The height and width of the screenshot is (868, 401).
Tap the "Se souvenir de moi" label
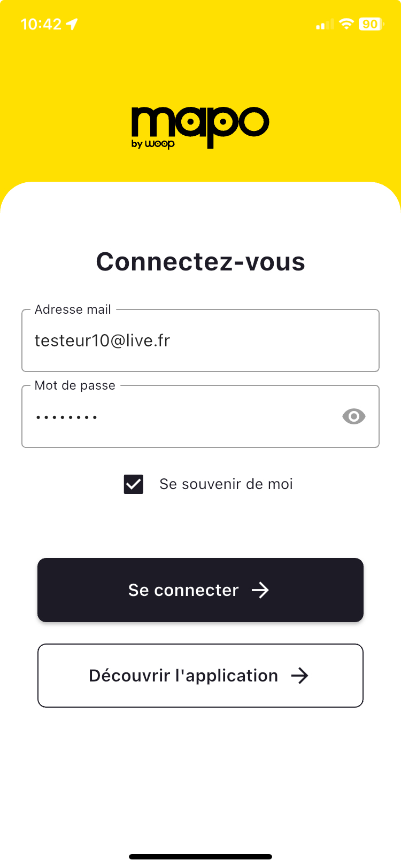coord(226,484)
